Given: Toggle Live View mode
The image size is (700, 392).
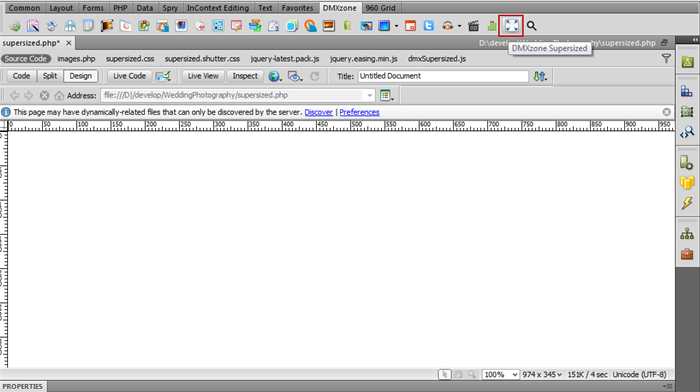Looking at the screenshot, I should click(203, 76).
